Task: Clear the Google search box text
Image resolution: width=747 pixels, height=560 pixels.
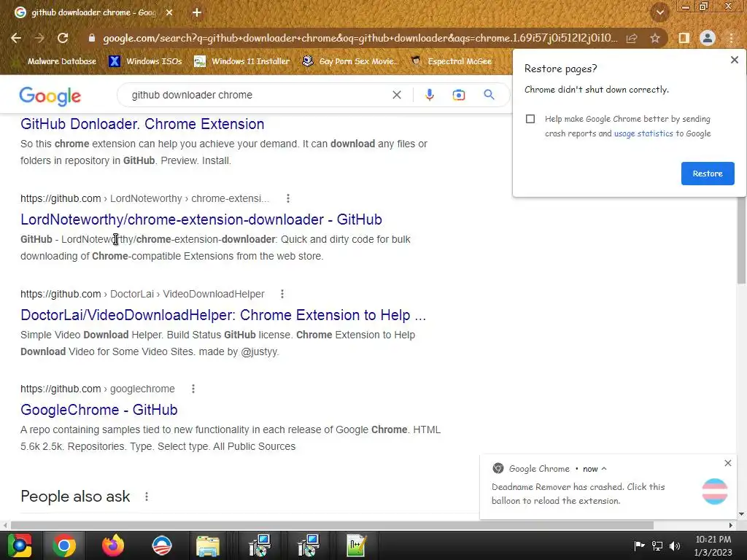Action: tap(396, 95)
